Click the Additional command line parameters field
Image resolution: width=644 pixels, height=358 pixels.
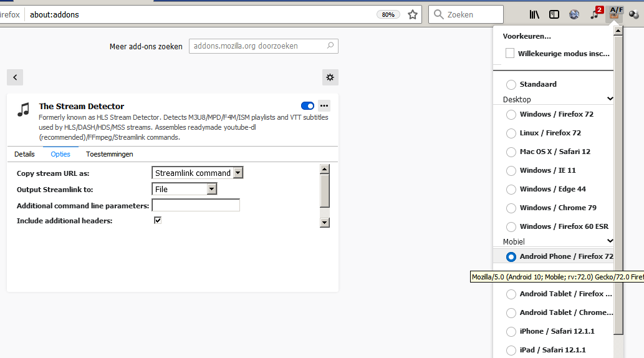(x=196, y=205)
